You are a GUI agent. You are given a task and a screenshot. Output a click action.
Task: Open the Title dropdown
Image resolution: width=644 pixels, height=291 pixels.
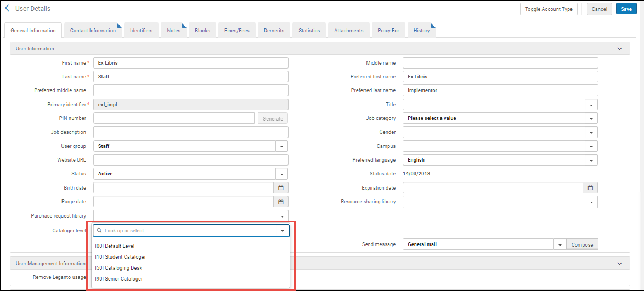pos(591,105)
